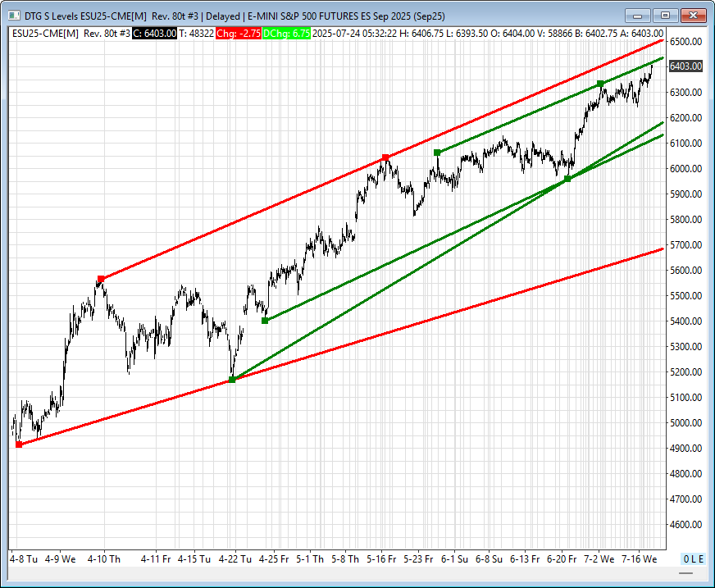Viewport: 715px width, 588px height.
Task: Click the 7-2 We date label
Action: (599, 559)
